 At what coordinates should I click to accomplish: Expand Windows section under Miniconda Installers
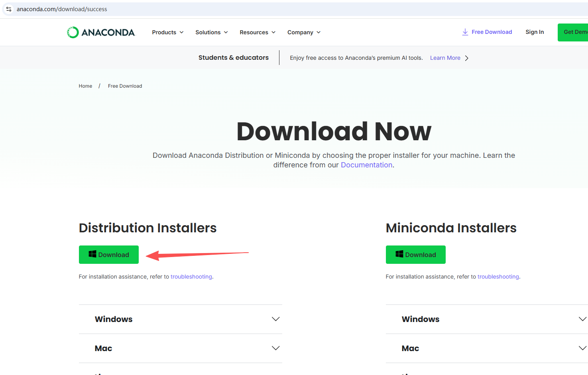pyautogui.click(x=487, y=319)
